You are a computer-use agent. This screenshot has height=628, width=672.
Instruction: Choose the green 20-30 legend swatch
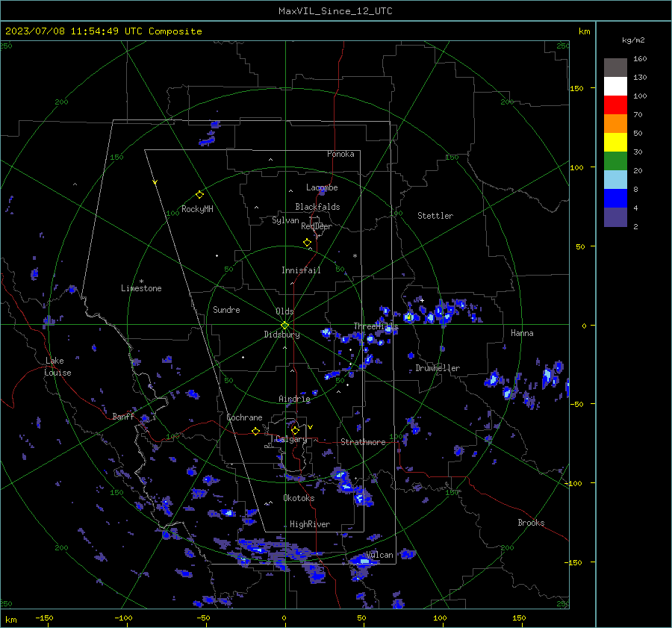pyautogui.click(x=615, y=161)
